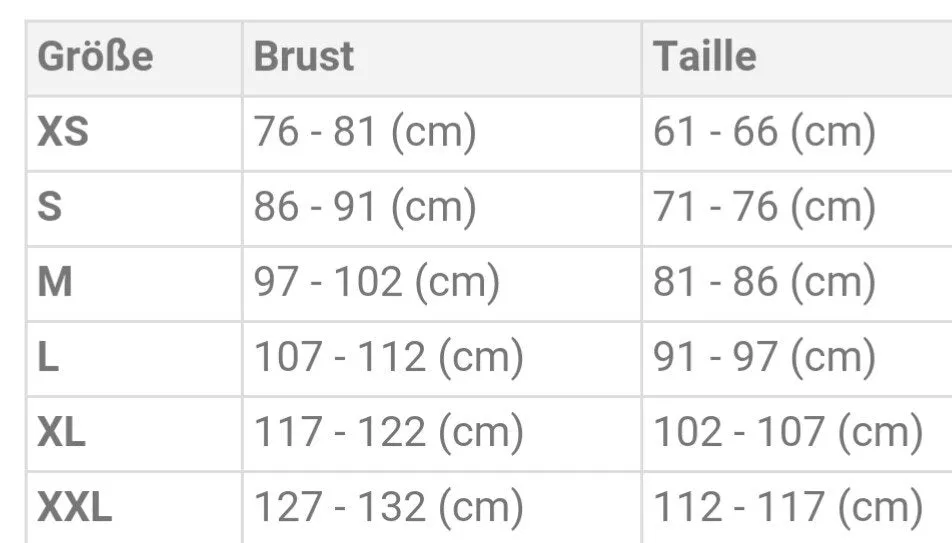Select the M size row label

[x=134, y=284]
